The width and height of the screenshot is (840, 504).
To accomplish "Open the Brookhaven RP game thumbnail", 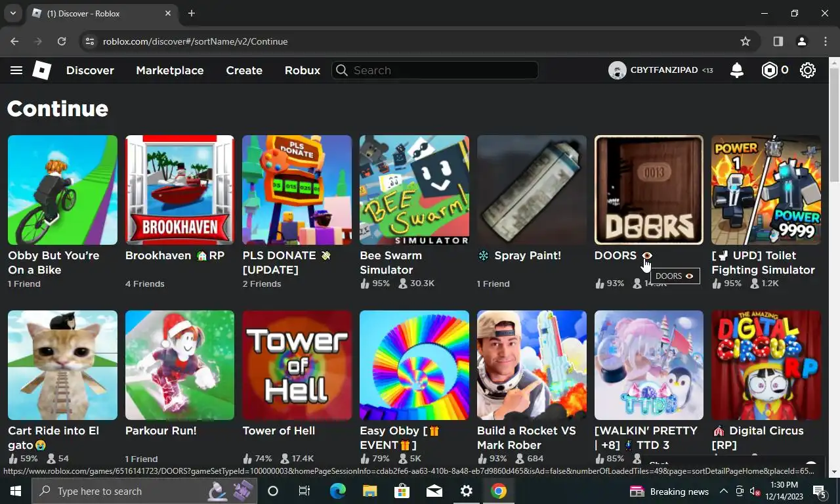I will point(180,190).
